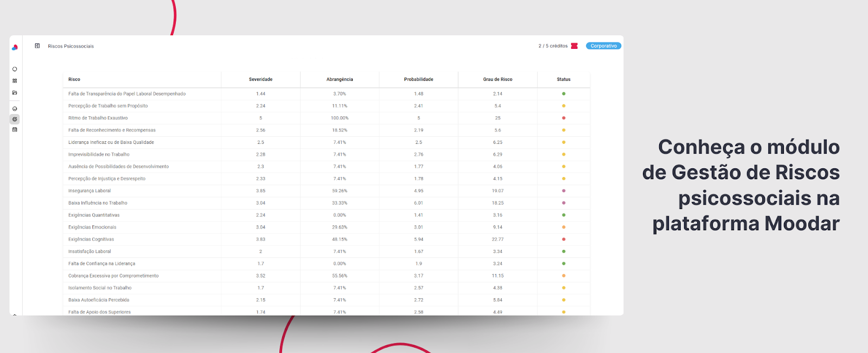Screen dimensions: 868x353
Task: Open the smiley face icon in sidebar
Action: click(15, 109)
